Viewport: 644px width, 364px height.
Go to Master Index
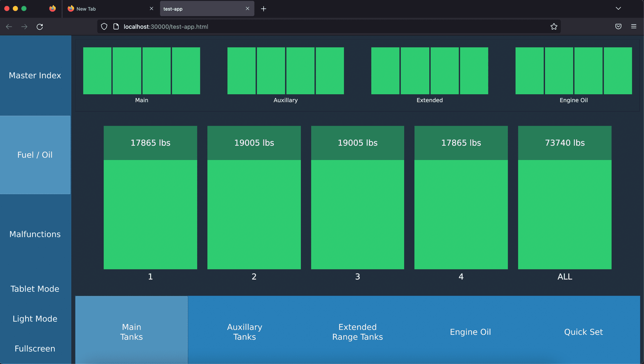35,75
